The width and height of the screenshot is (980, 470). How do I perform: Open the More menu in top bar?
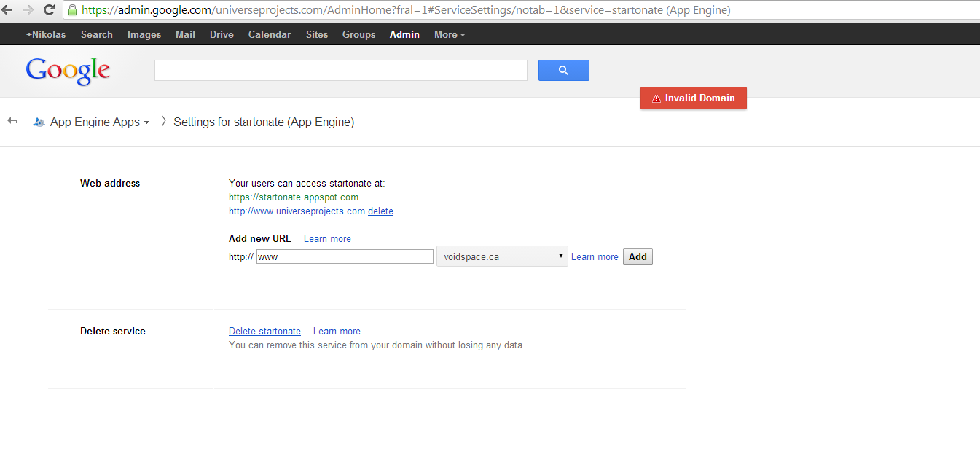[x=449, y=34]
